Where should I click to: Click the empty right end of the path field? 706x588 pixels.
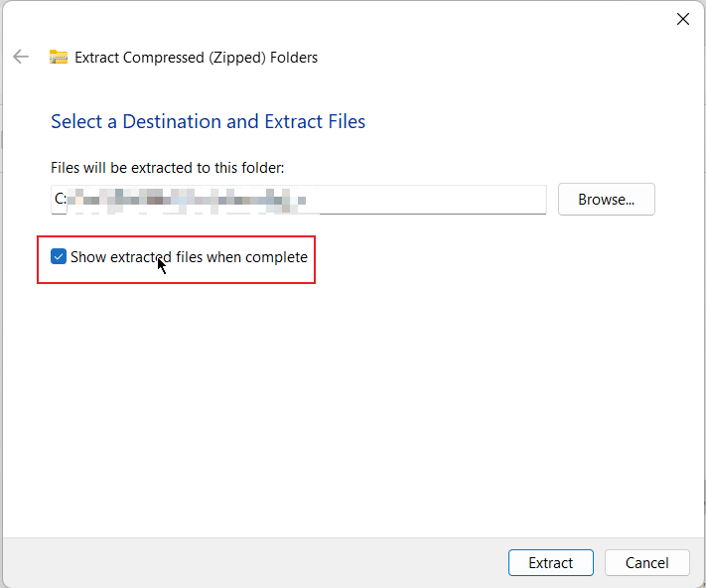click(x=477, y=200)
